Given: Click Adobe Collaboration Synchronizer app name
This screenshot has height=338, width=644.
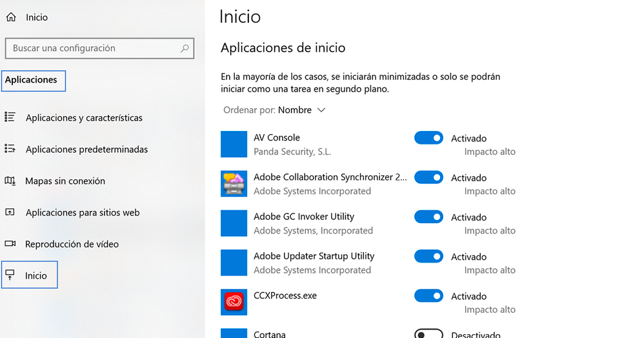Looking at the screenshot, I should click(330, 177).
